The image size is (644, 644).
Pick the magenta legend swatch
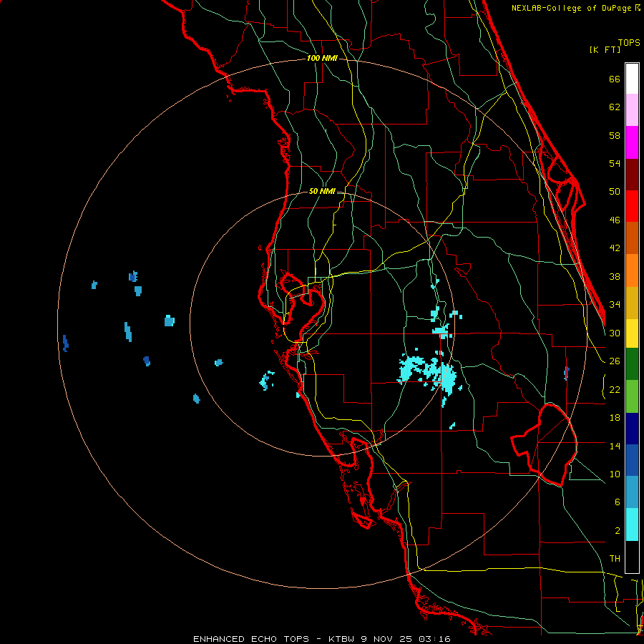tap(632, 142)
